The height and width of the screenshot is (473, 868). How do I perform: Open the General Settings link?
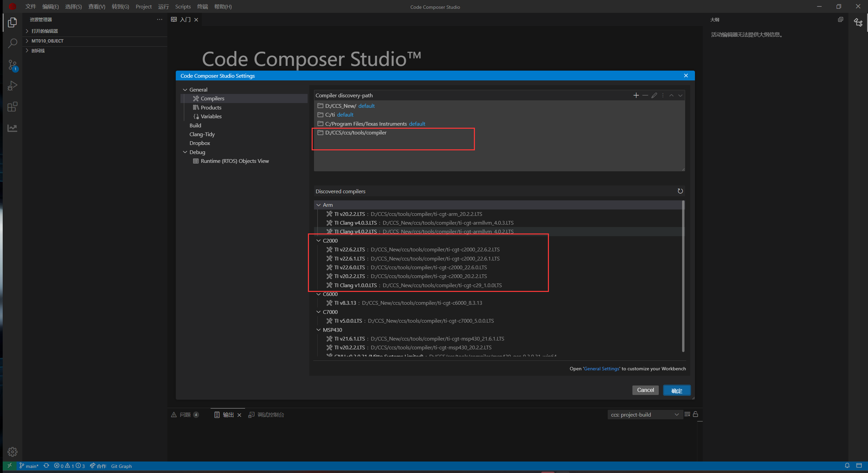(601, 369)
